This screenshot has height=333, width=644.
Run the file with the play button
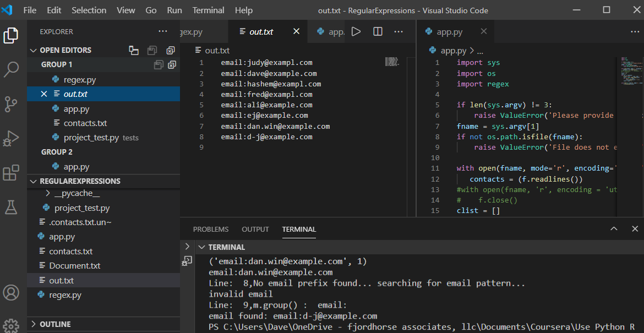[356, 32]
